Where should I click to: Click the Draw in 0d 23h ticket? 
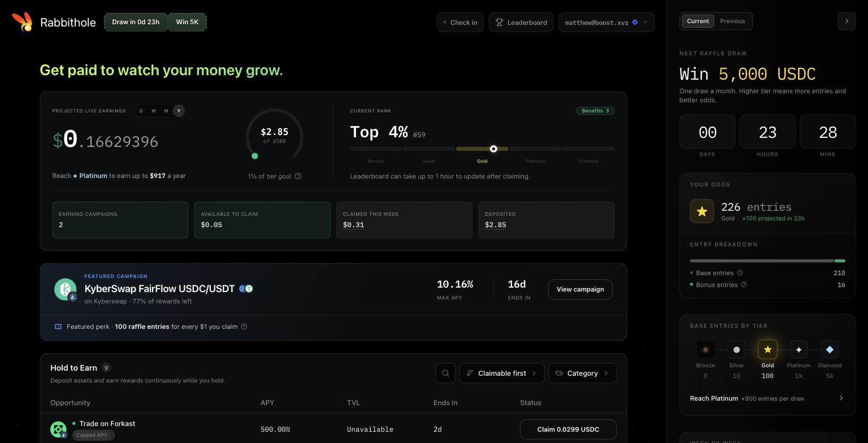(136, 22)
